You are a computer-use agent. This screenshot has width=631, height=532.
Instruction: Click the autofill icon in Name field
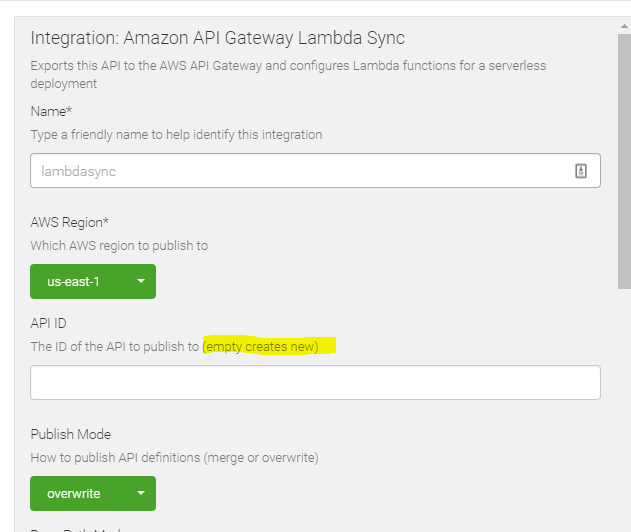pos(580,171)
